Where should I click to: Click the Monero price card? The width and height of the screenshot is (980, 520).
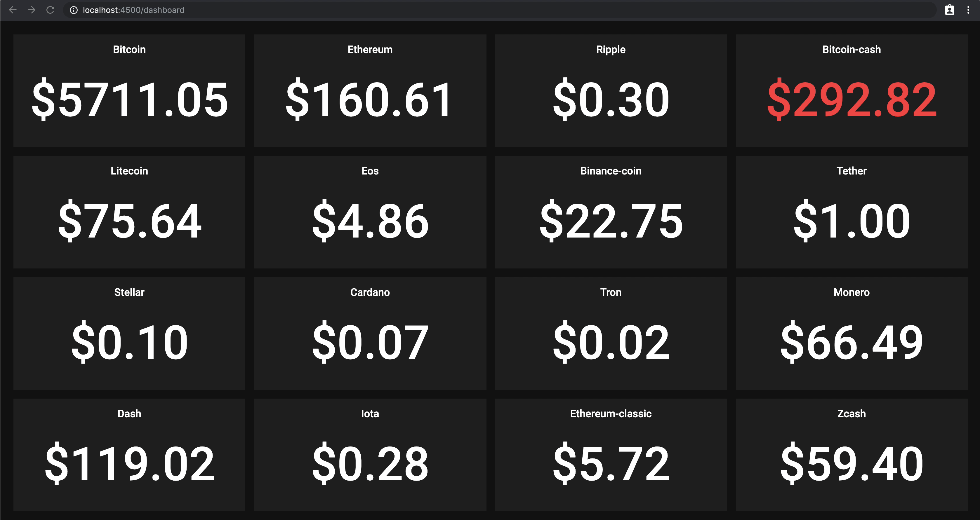click(x=852, y=333)
